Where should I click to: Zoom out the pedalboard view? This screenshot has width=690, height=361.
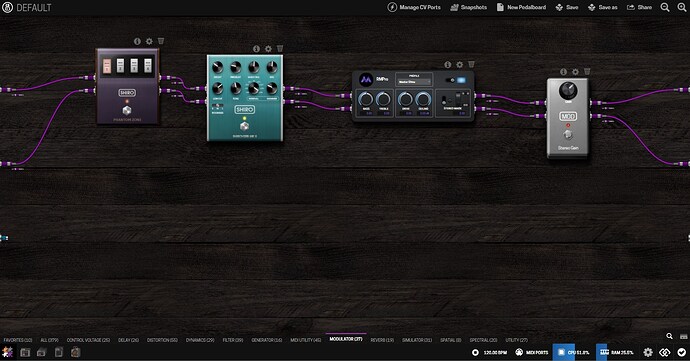[x=665, y=7]
